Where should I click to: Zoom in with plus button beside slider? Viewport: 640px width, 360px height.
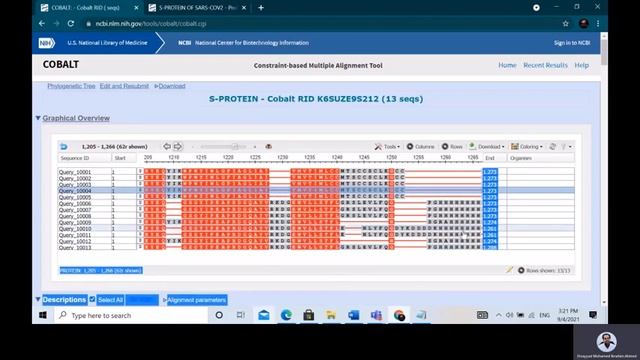(x=255, y=147)
